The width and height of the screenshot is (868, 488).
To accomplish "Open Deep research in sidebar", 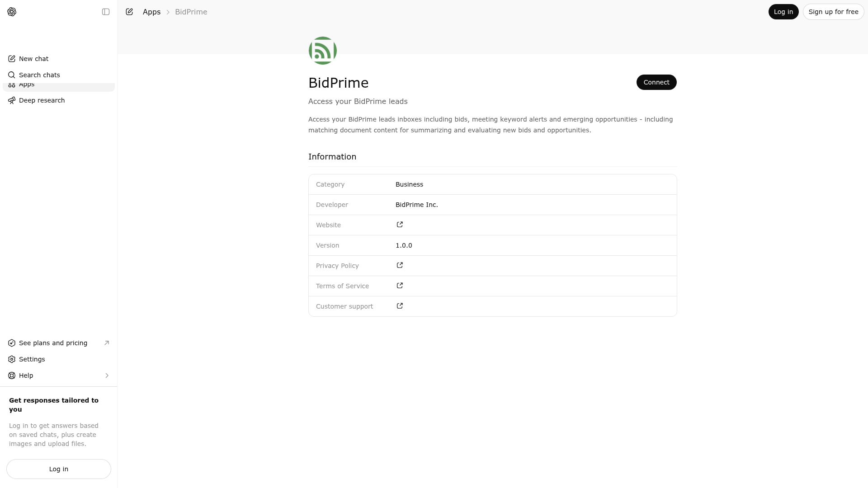I will pos(59,100).
